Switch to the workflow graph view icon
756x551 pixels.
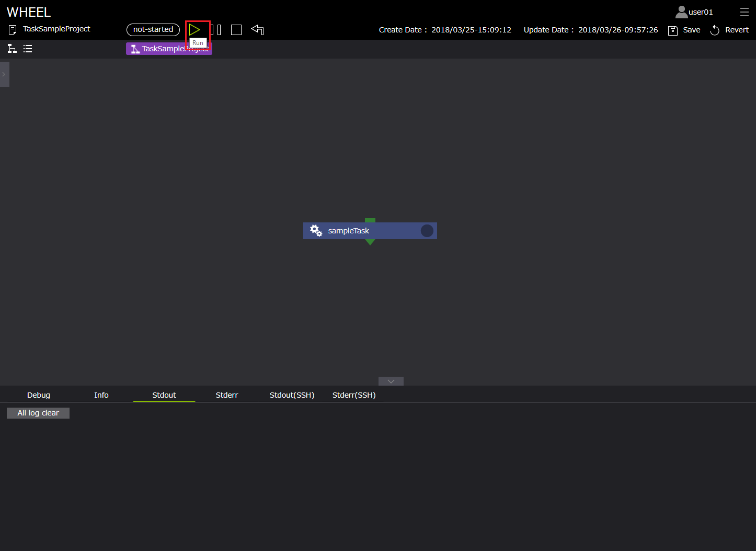point(12,49)
